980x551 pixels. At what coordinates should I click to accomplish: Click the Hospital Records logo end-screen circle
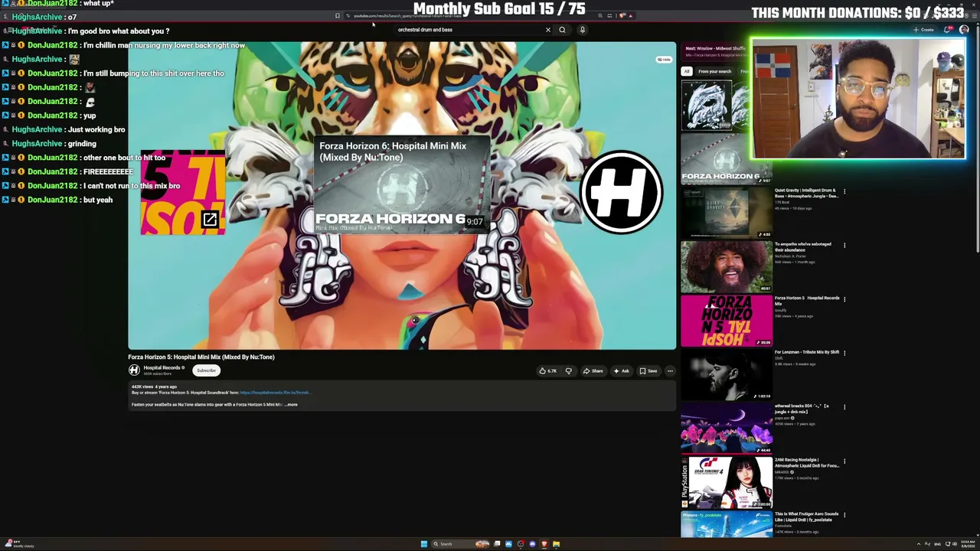622,192
